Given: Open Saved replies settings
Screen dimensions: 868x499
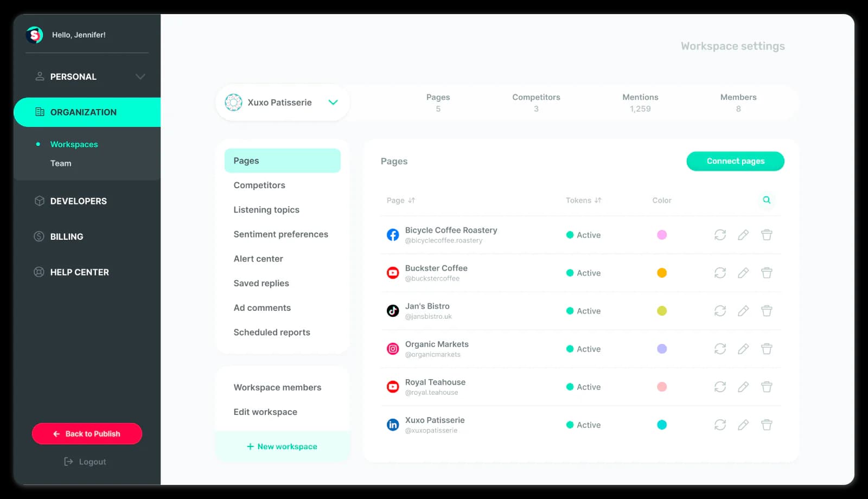Looking at the screenshot, I should point(261,283).
